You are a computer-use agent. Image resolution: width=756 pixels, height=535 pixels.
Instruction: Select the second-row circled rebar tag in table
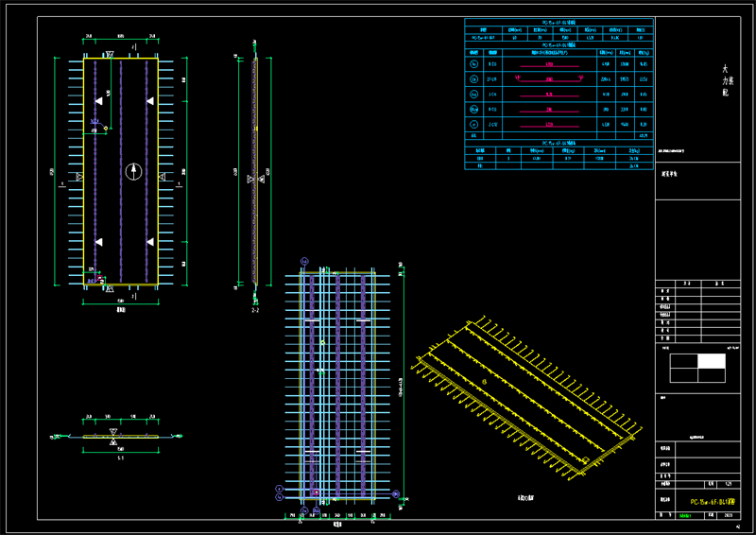pos(474,78)
